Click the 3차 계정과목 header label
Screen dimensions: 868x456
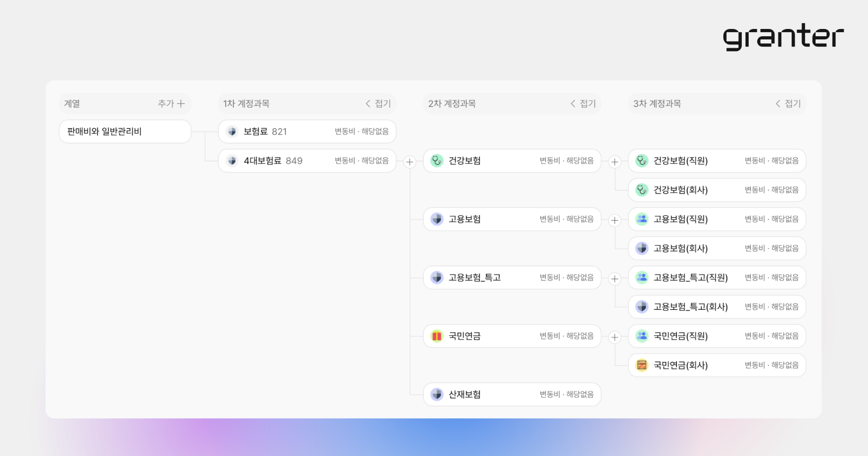coord(657,104)
